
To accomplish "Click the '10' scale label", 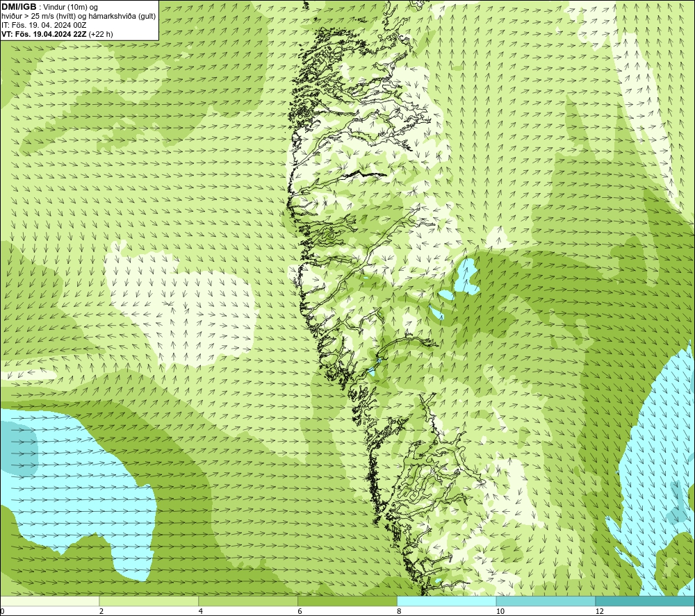I will 500,611.
